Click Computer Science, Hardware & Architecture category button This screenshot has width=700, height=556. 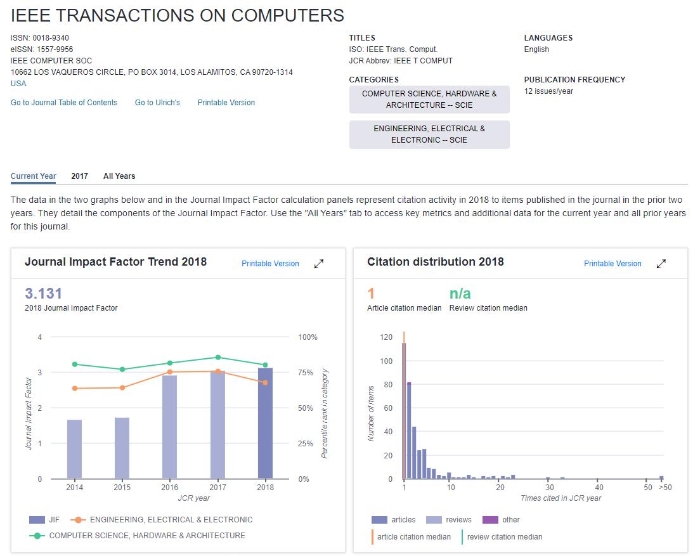click(429, 99)
